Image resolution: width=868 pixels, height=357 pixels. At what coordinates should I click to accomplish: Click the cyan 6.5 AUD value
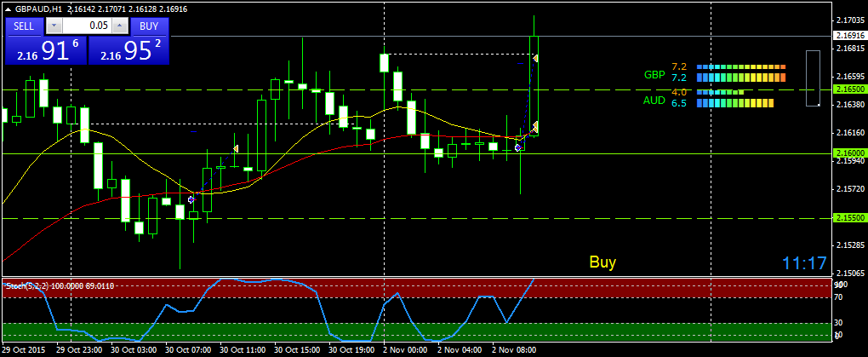679,103
